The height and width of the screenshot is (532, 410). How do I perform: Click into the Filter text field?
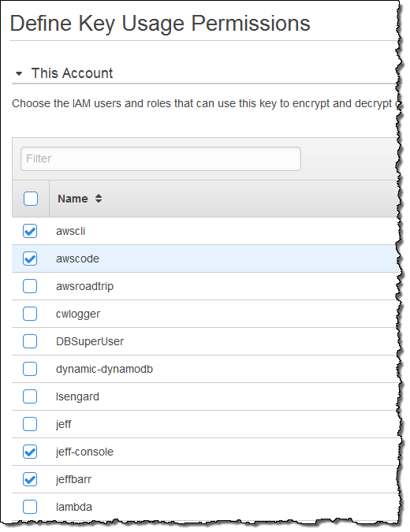click(161, 158)
